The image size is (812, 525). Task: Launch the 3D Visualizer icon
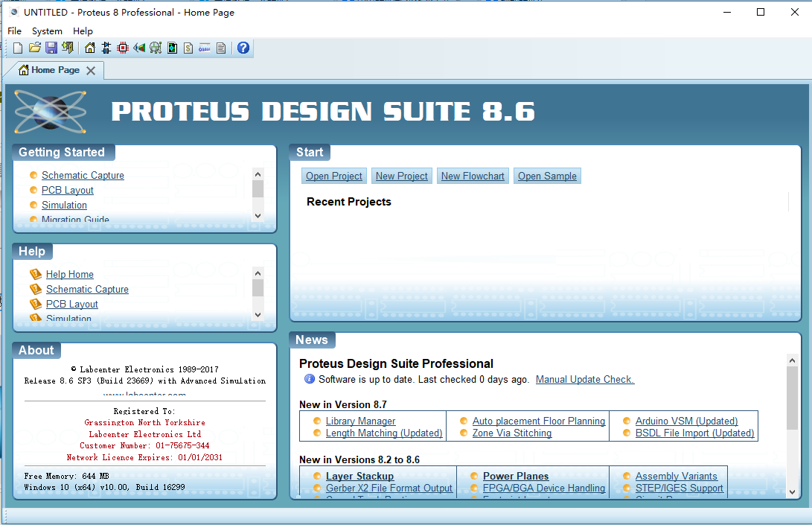[x=138, y=48]
